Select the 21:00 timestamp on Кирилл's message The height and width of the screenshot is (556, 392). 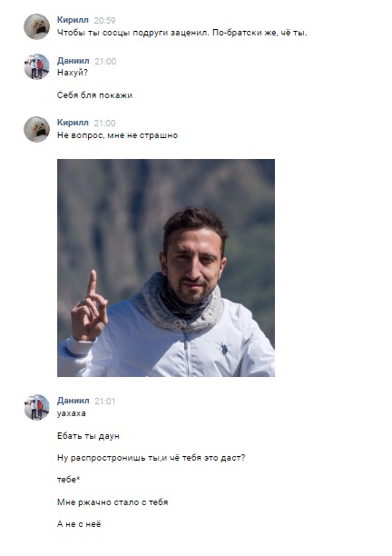(x=104, y=123)
